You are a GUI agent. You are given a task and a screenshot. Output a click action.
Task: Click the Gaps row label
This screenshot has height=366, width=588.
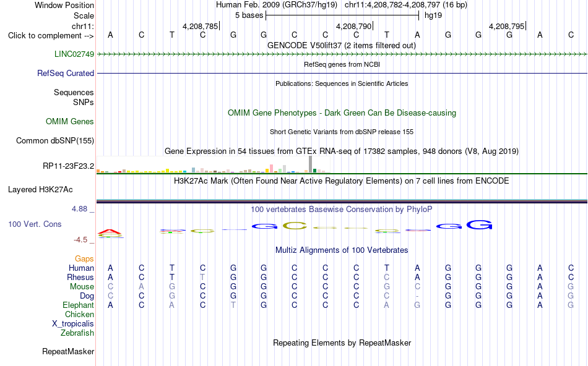(x=84, y=258)
